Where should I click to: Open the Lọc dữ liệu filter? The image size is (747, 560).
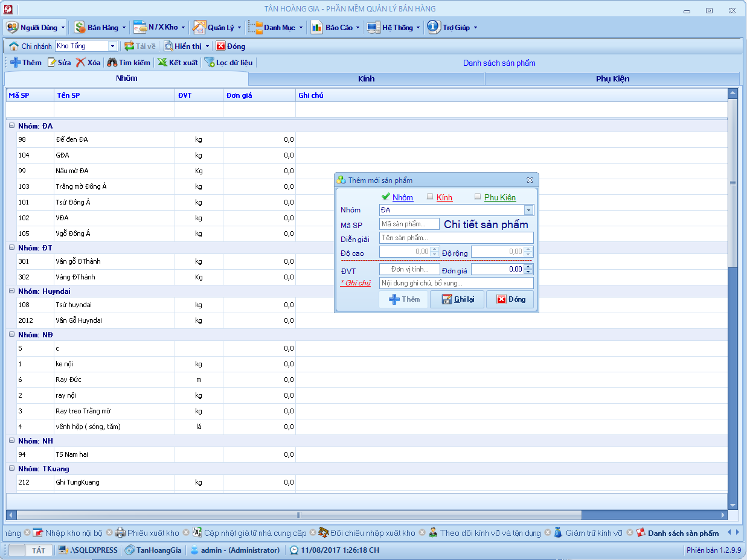210,63
